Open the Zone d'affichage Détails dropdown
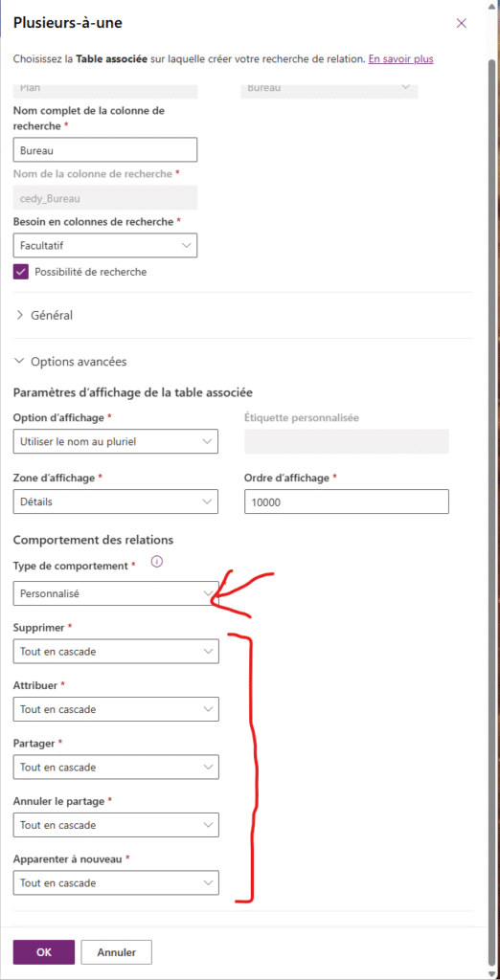Viewport: 500px width, 980px height. point(116,501)
